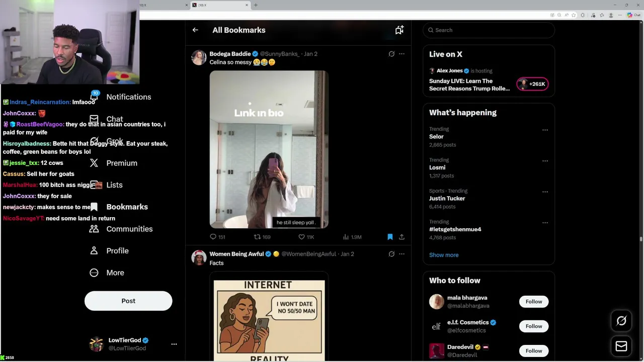Open Chat in the sidebar
This screenshot has height=362, width=644.
point(107,119)
